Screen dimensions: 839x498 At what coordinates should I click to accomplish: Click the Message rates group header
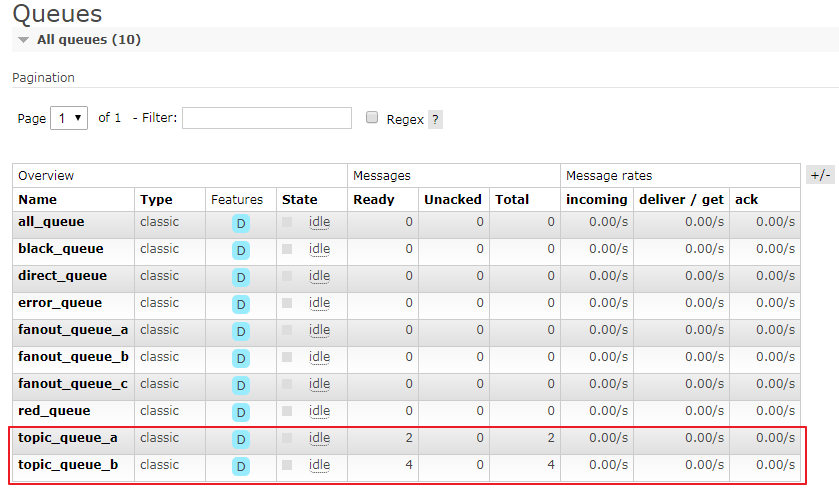[x=609, y=175]
